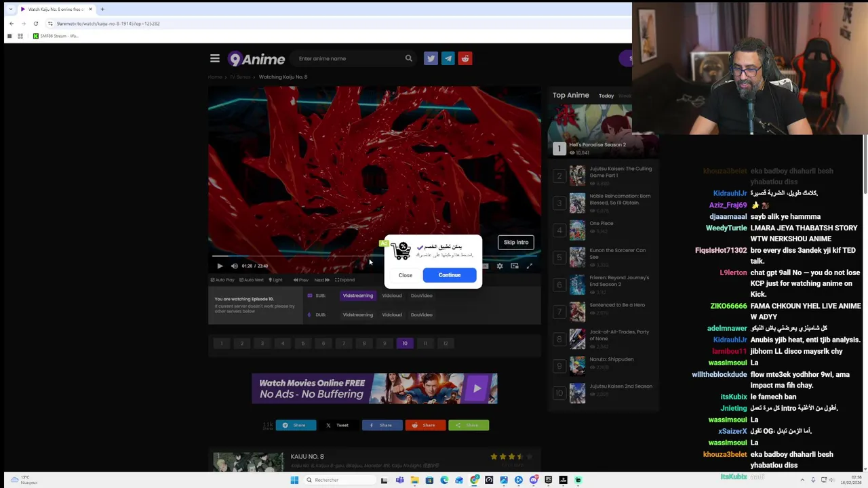Open File Explorer from taskbar
The height and width of the screenshot is (488, 868).
[414, 480]
